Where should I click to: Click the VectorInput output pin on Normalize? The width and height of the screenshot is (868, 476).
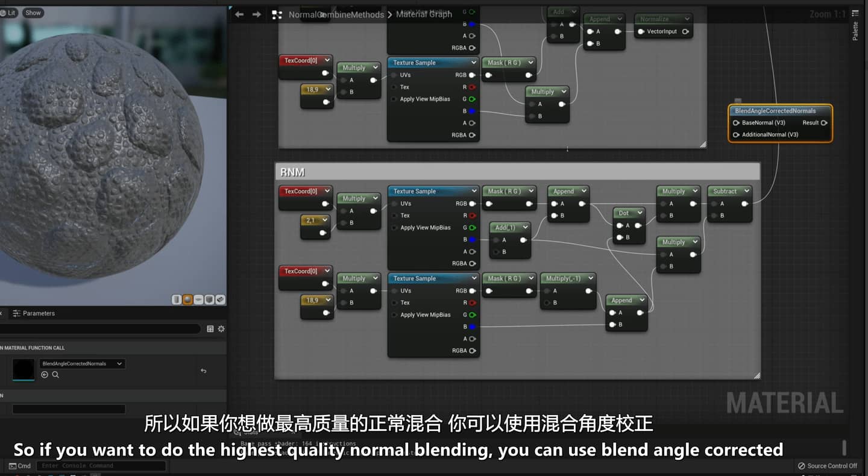[685, 31]
